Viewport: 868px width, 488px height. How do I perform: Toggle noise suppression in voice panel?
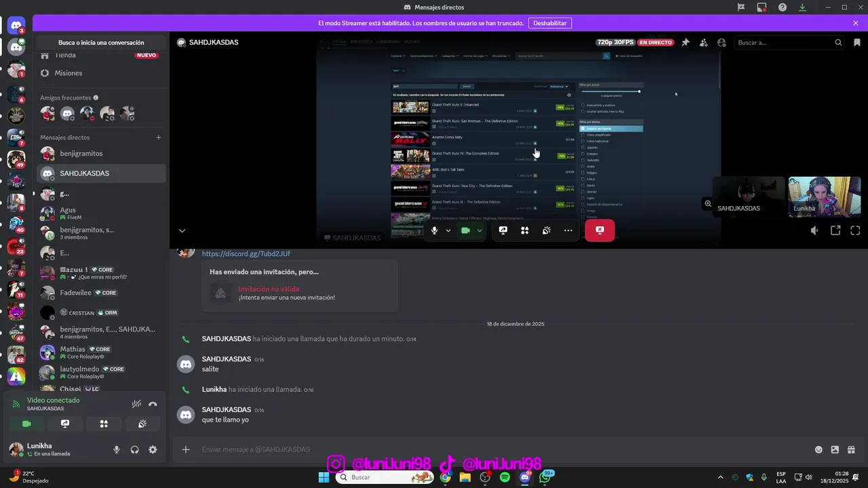[136, 404]
